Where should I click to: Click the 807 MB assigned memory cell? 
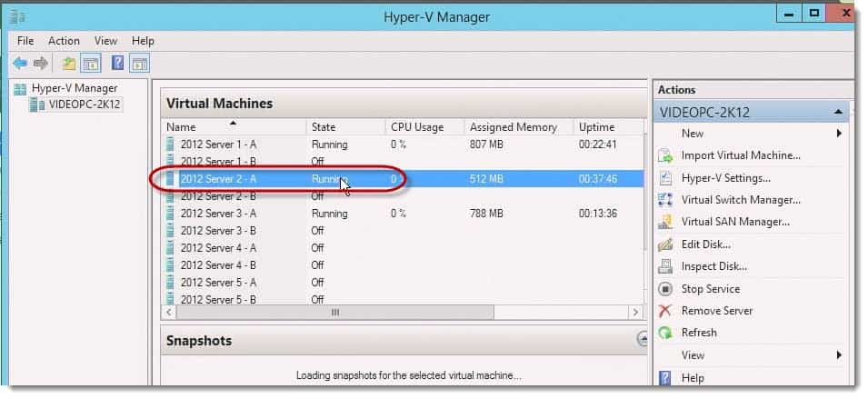[x=486, y=145]
